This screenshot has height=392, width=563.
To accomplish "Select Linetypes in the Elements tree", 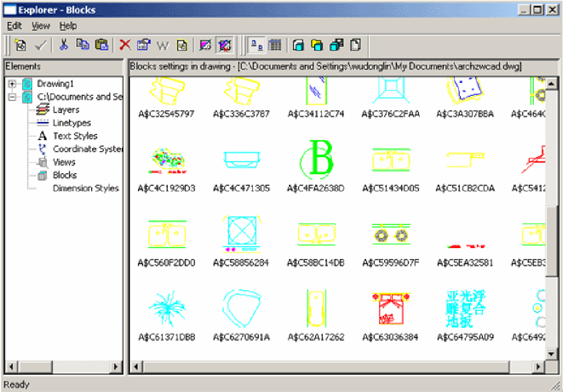I will [x=72, y=123].
